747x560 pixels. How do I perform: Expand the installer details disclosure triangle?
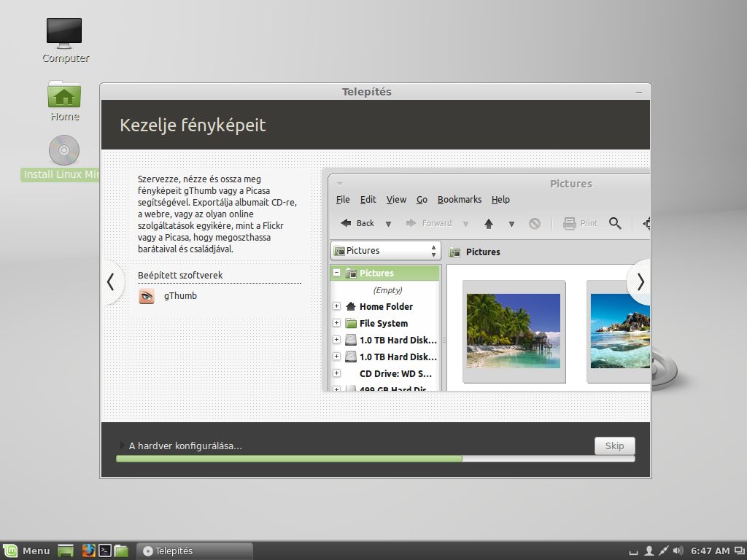[x=122, y=446]
